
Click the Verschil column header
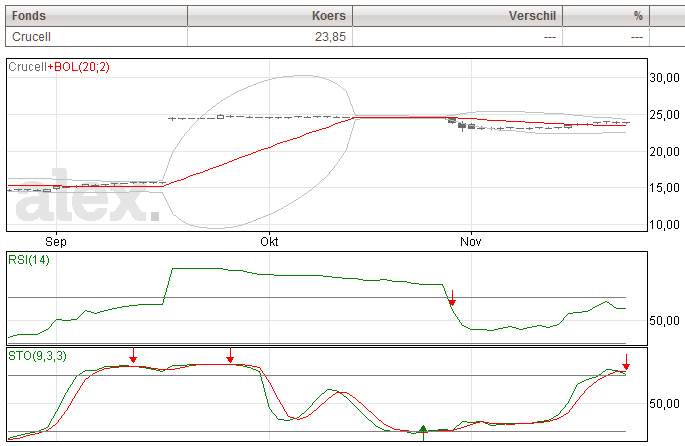[x=457, y=16]
